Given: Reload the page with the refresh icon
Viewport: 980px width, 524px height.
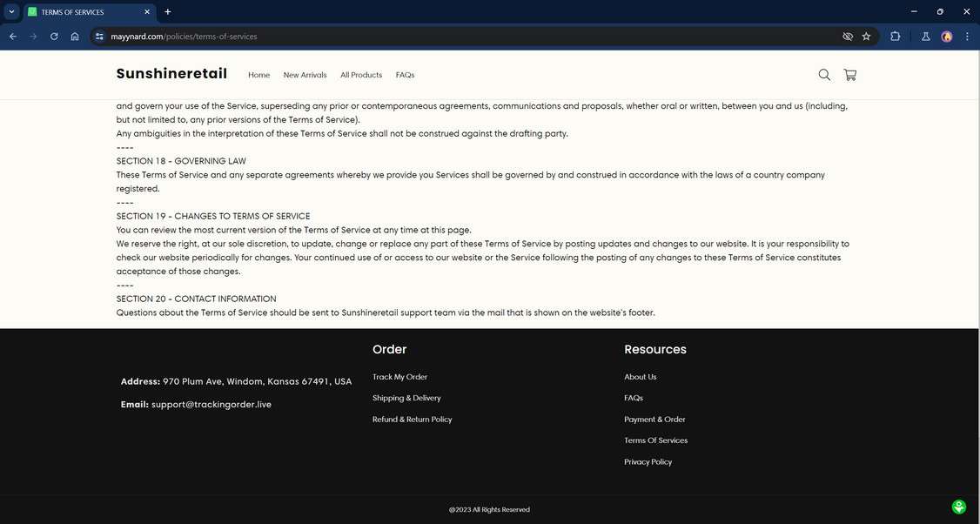Looking at the screenshot, I should click(53, 36).
